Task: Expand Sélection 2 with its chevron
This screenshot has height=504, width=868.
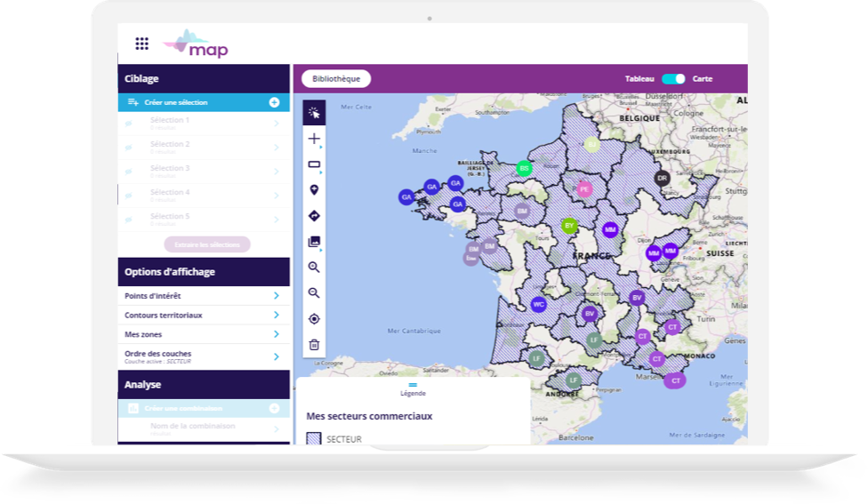Action: [x=277, y=148]
